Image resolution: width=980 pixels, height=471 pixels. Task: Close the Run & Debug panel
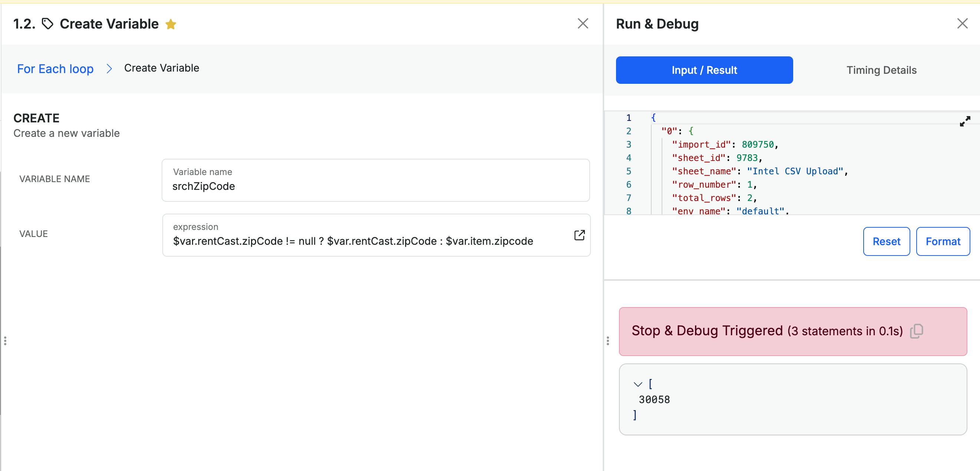tap(962, 24)
